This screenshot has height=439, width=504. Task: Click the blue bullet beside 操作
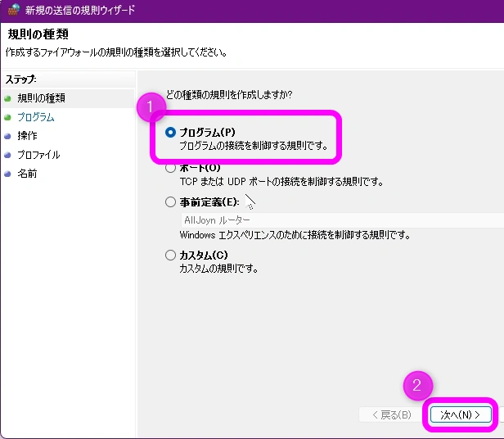click(7, 136)
